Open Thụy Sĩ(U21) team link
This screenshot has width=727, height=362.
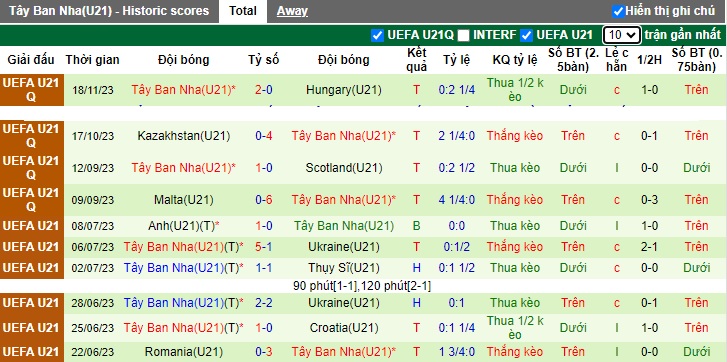point(344,268)
